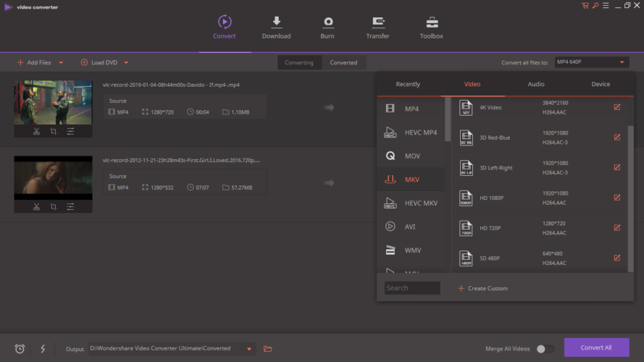Click the format list scrollbar
Viewport: 644px width, 362px height.
pyautogui.click(x=448, y=120)
